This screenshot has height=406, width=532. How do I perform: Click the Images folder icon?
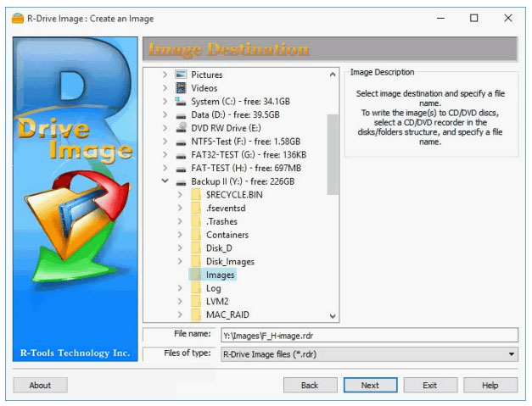pos(196,275)
